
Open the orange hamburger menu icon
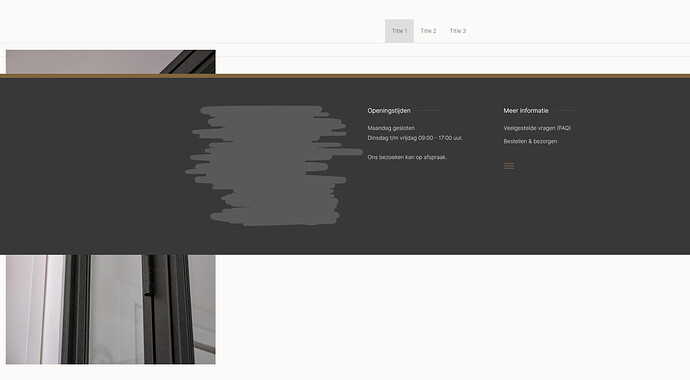[x=509, y=166]
